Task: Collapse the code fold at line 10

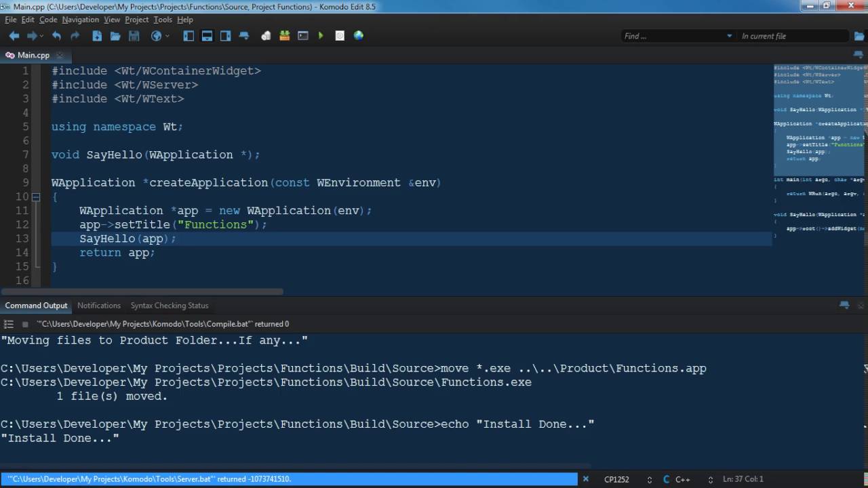Action: [36, 197]
